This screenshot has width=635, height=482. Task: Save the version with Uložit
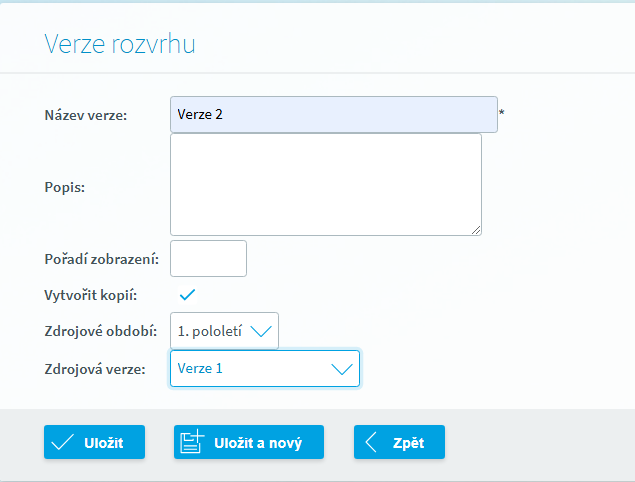(x=94, y=442)
